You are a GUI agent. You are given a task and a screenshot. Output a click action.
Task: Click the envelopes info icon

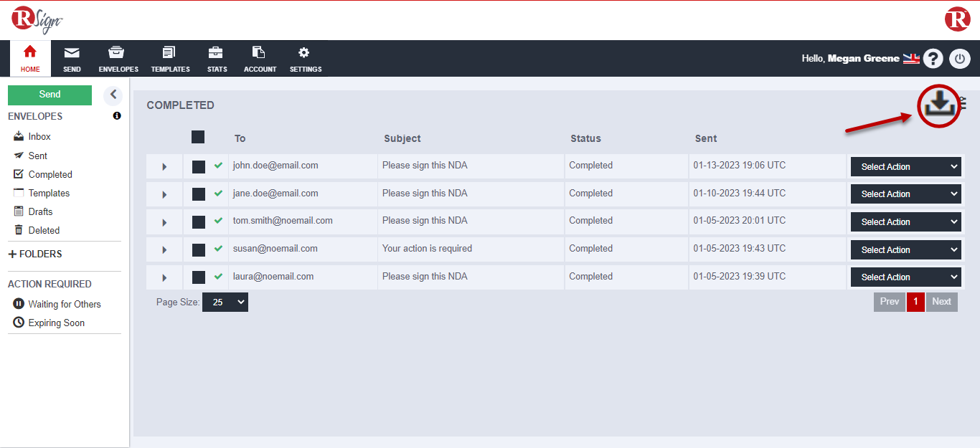click(117, 116)
